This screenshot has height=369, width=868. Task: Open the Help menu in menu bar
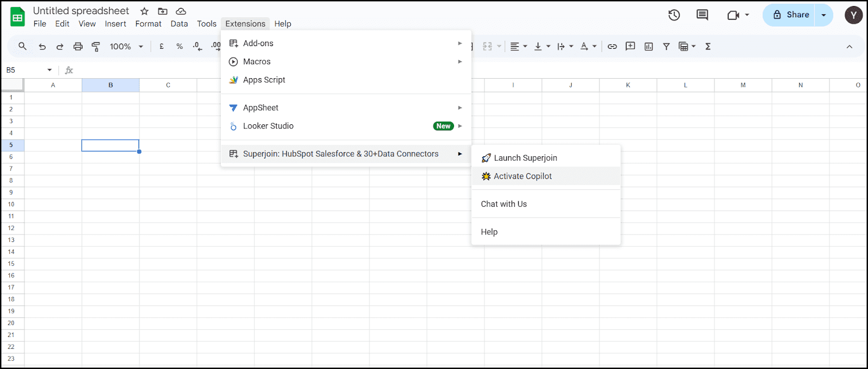(x=283, y=24)
